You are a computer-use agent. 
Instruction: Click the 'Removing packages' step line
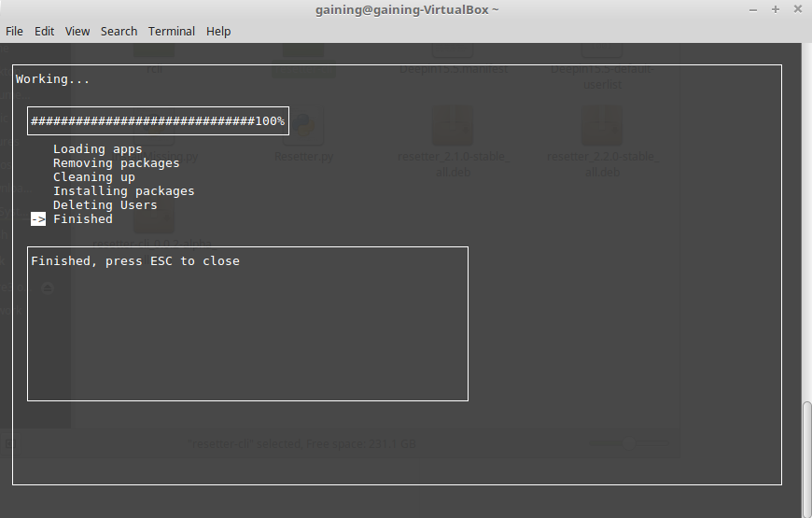point(116,163)
